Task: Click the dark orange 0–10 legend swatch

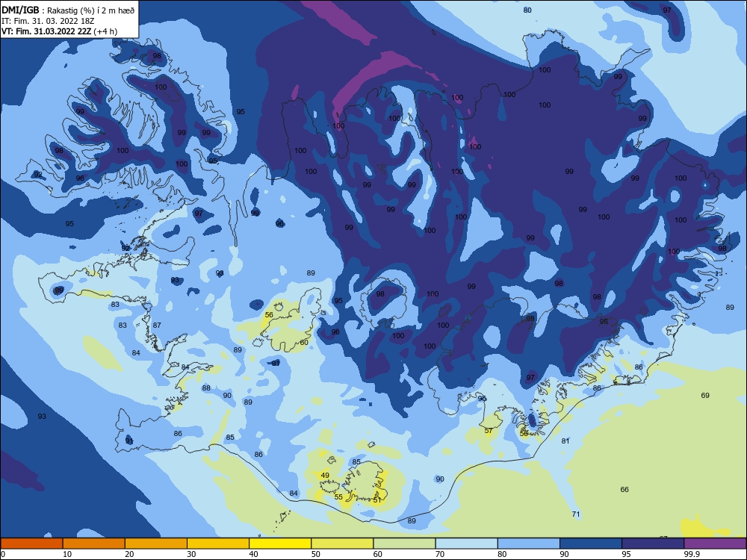Action: click(31, 544)
